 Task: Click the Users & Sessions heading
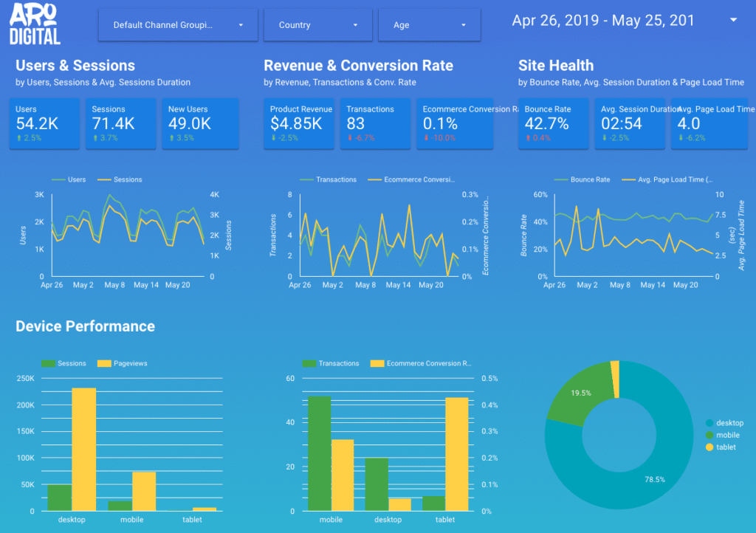pos(75,66)
